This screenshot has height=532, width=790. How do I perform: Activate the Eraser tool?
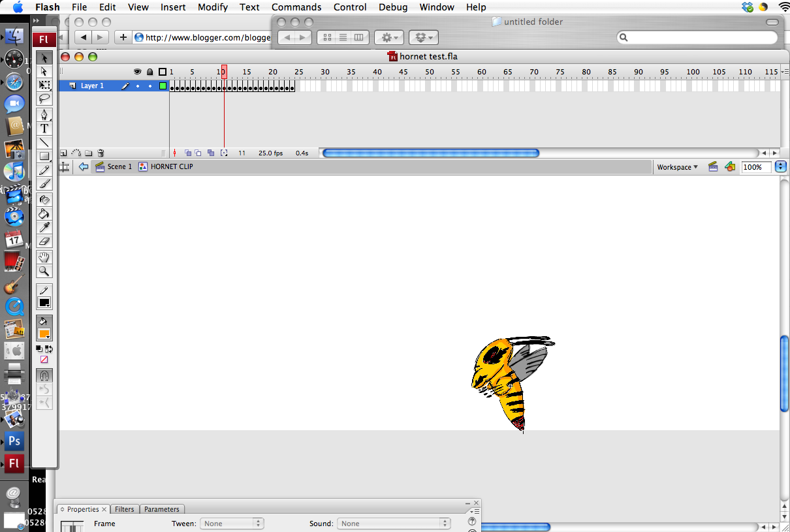44,241
